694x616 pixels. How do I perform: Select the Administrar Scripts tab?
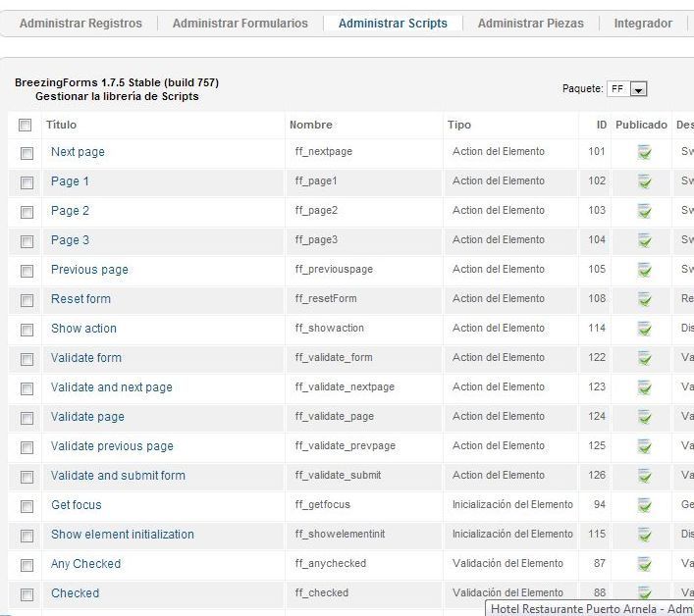pos(393,23)
